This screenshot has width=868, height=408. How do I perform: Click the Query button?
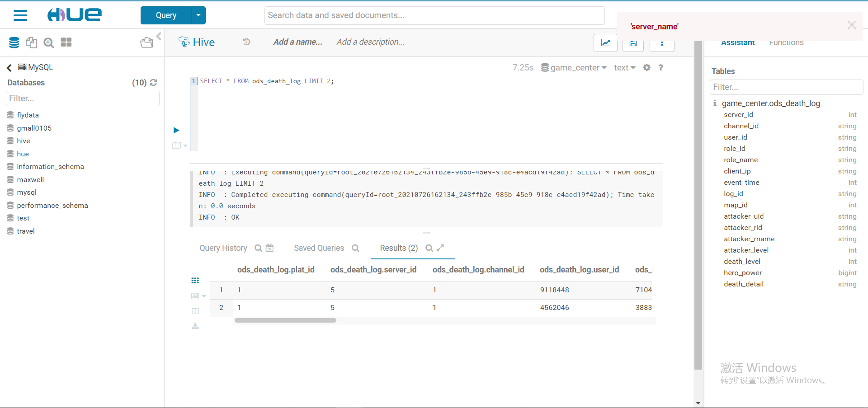point(166,15)
